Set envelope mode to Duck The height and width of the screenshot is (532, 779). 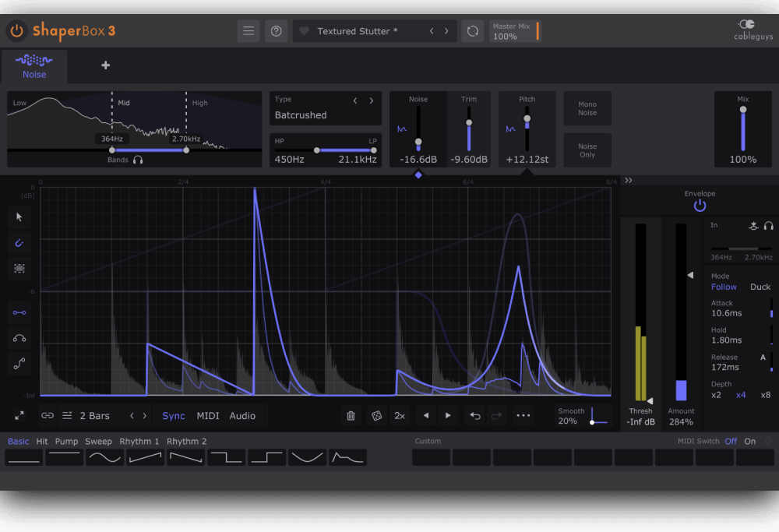click(760, 287)
